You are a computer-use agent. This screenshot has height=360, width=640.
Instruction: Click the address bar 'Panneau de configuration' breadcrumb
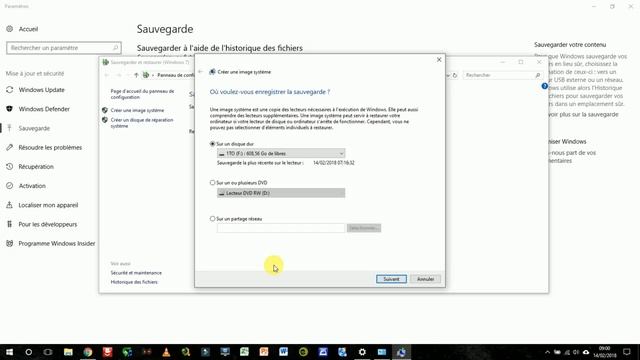click(x=176, y=75)
